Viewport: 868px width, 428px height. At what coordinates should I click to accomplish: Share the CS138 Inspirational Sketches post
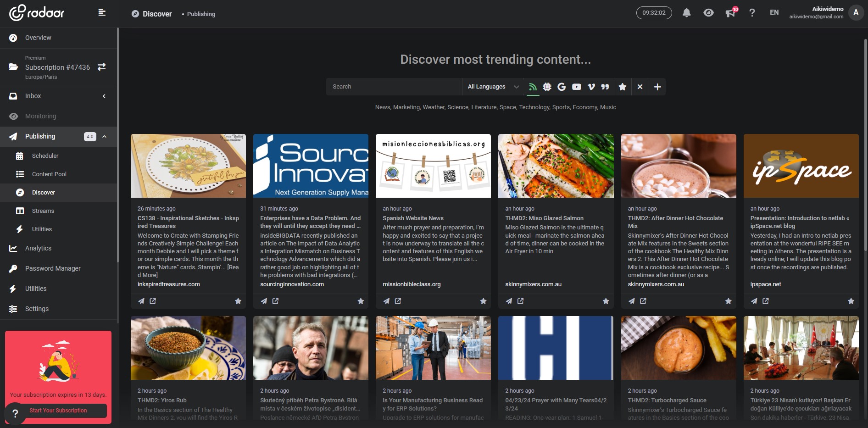click(x=141, y=301)
